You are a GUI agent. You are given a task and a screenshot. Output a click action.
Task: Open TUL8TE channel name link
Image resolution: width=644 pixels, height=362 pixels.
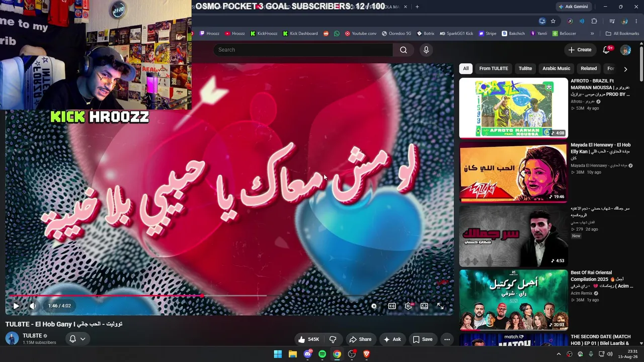click(x=32, y=335)
